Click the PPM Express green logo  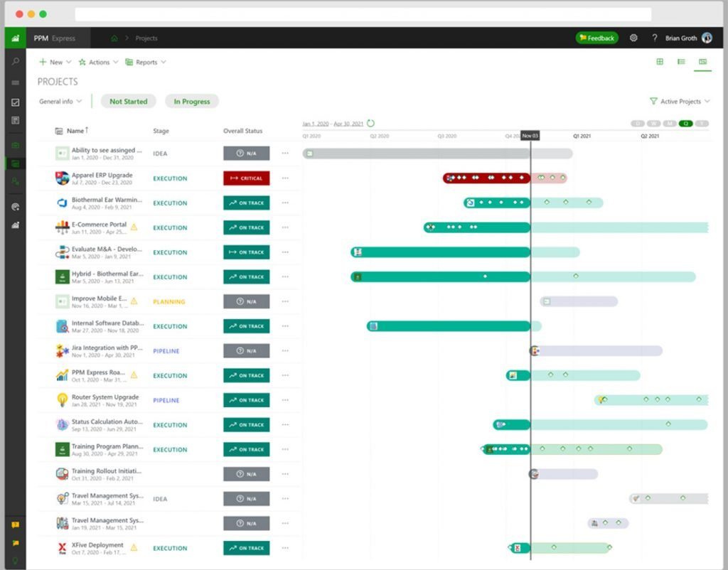pos(16,38)
